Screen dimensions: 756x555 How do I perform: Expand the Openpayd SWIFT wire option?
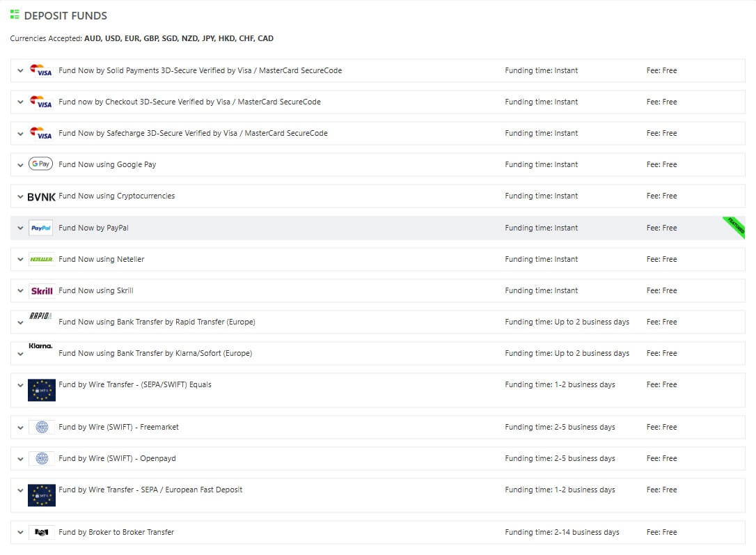(20, 459)
